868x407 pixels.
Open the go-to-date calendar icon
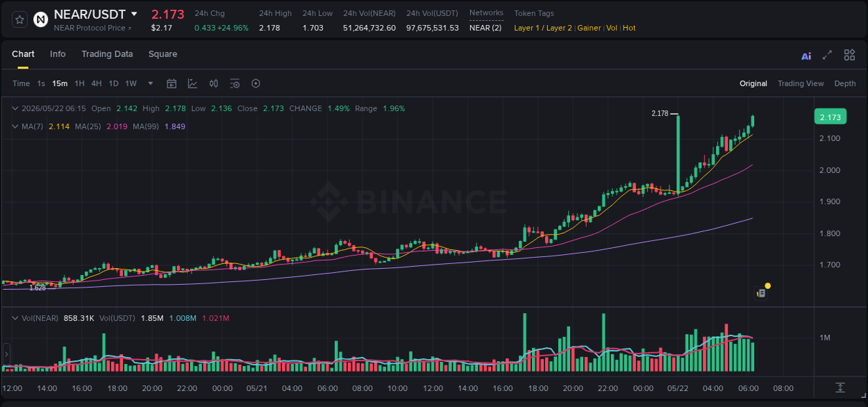coord(172,83)
